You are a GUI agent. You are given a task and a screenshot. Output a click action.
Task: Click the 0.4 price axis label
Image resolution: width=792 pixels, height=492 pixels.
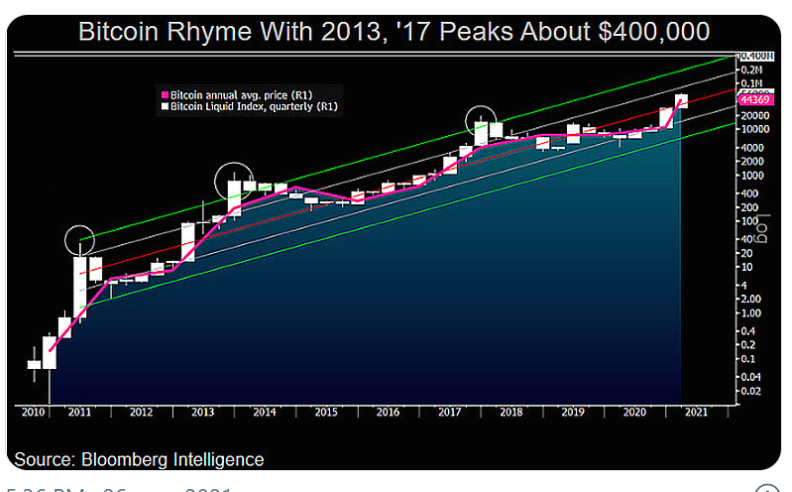point(748,331)
